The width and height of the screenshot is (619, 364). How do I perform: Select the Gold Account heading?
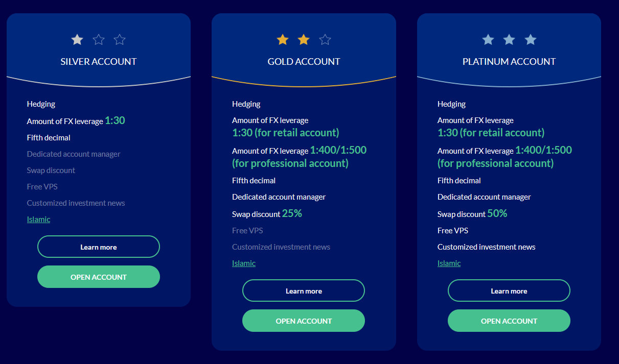[x=304, y=62]
